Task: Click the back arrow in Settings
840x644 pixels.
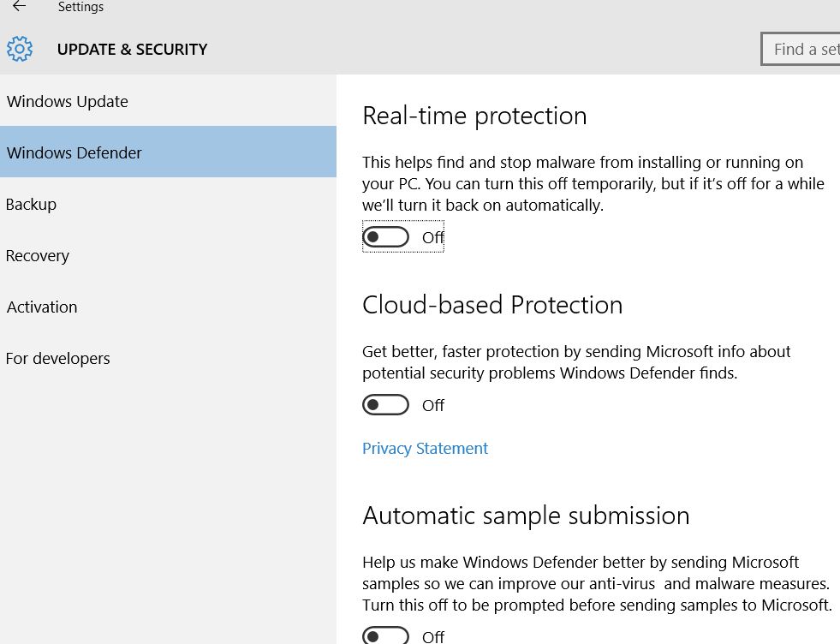Action: pos(20,7)
